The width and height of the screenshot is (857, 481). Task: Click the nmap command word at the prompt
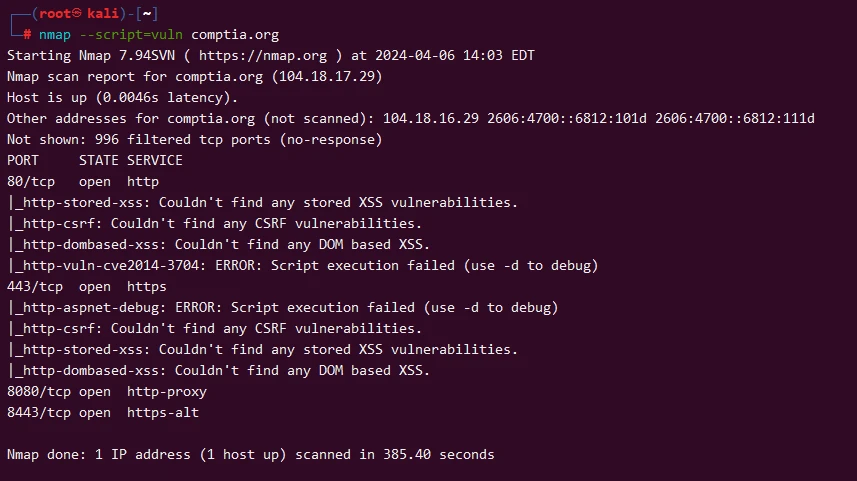tap(55, 33)
